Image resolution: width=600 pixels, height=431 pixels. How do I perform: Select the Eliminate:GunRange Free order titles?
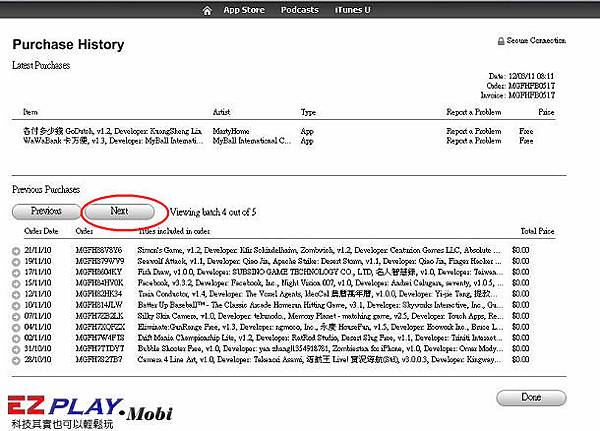tap(320, 327)
